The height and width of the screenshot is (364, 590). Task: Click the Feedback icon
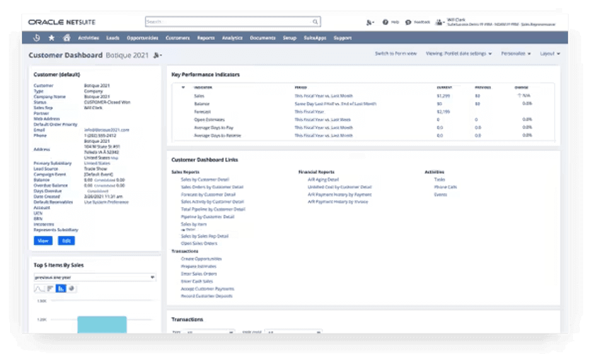(408, 22)
